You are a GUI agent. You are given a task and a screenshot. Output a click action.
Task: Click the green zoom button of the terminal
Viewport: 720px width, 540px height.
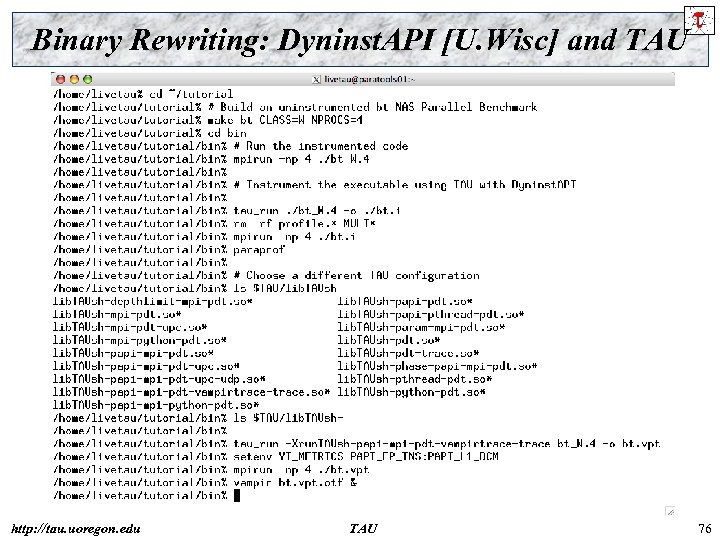click(88, 79)
